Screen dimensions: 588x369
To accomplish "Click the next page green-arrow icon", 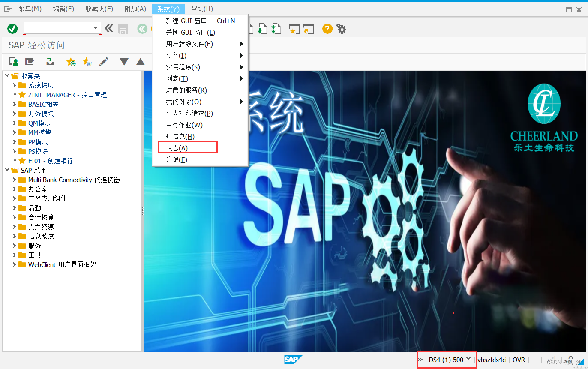I will (x=263, y=29).
